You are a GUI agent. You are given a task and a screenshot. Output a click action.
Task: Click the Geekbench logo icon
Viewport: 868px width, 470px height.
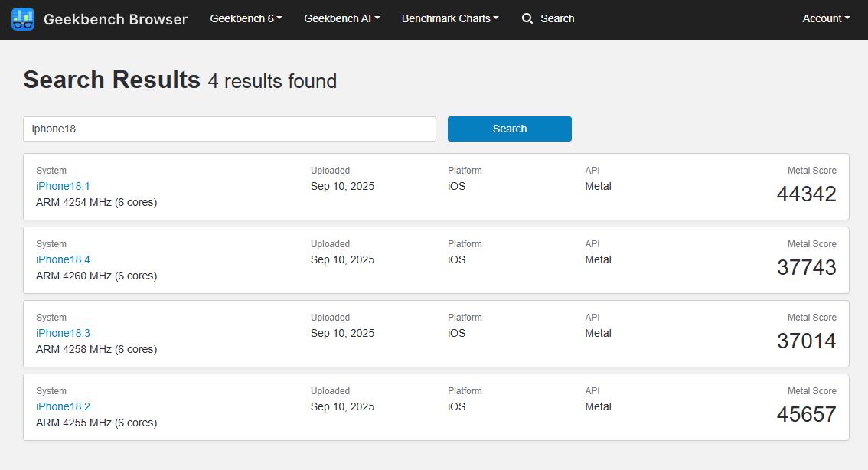23,19
